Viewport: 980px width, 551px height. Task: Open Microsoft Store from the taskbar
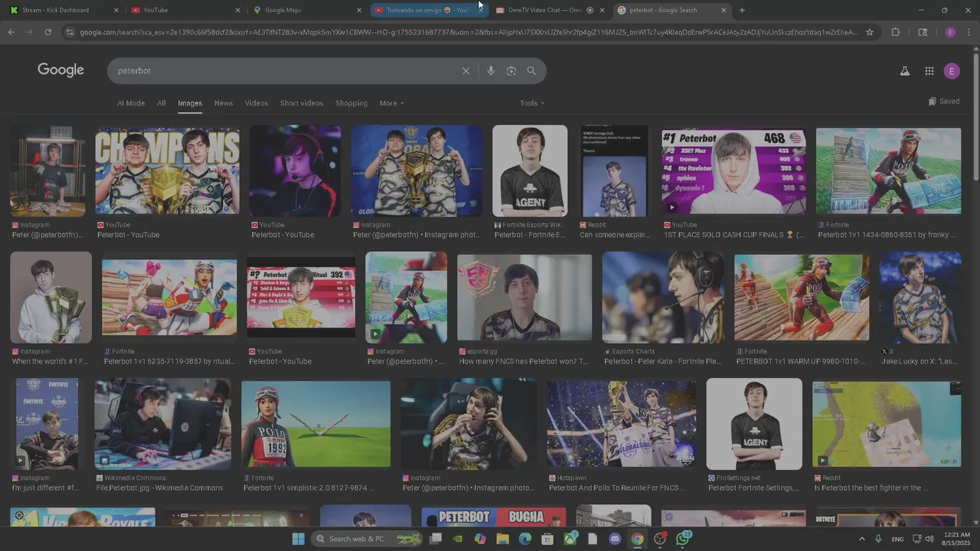point(547,539)
